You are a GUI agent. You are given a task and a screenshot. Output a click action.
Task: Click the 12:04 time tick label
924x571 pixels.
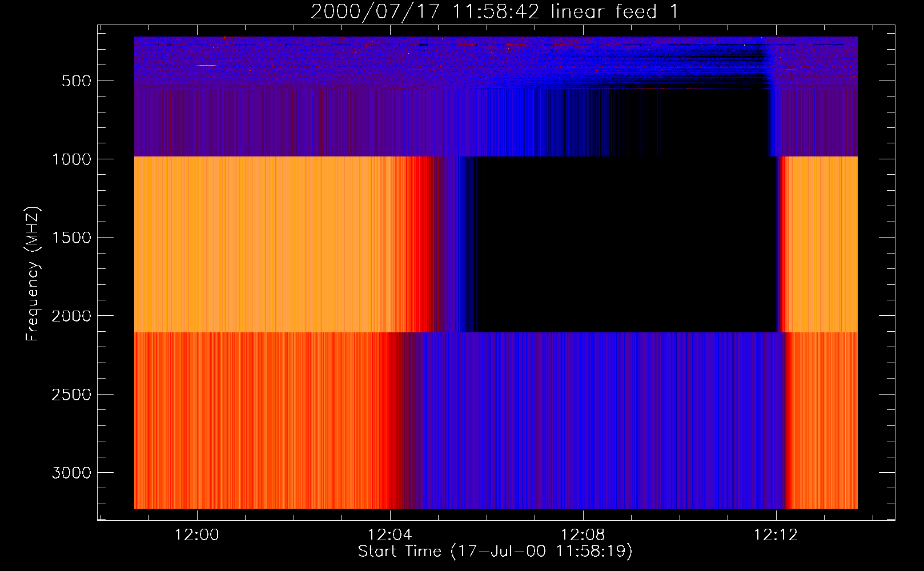390,535
